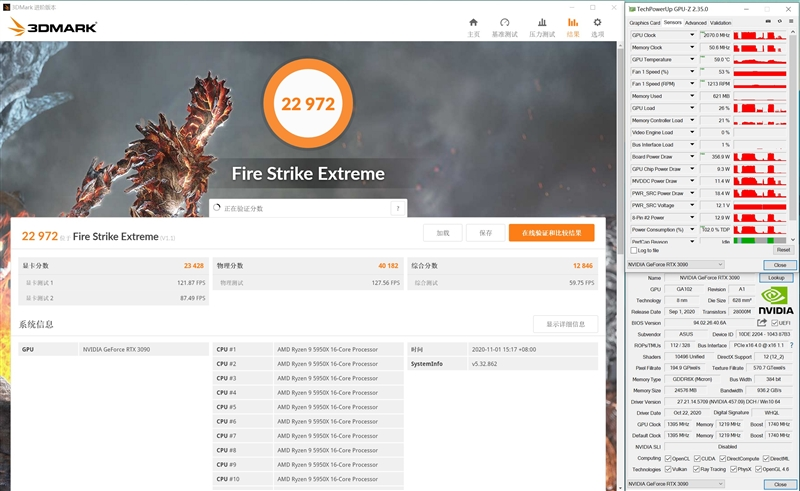Open the Board Power Draw dropdown

coord(692,157)
